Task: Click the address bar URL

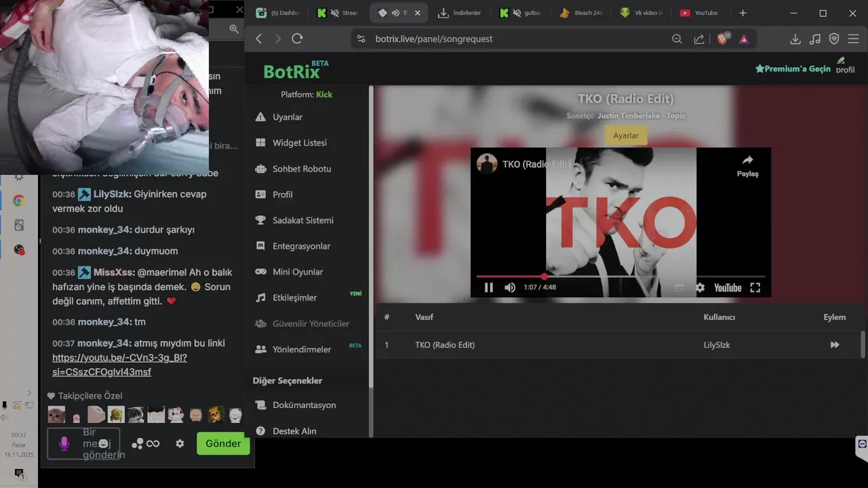Action: 434,39
